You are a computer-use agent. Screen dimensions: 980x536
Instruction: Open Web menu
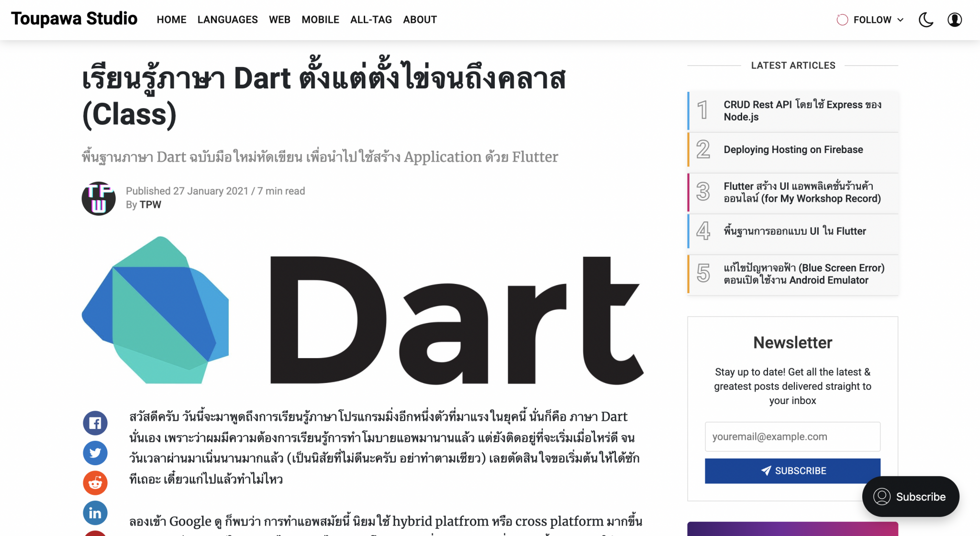[x=279, y=20]
